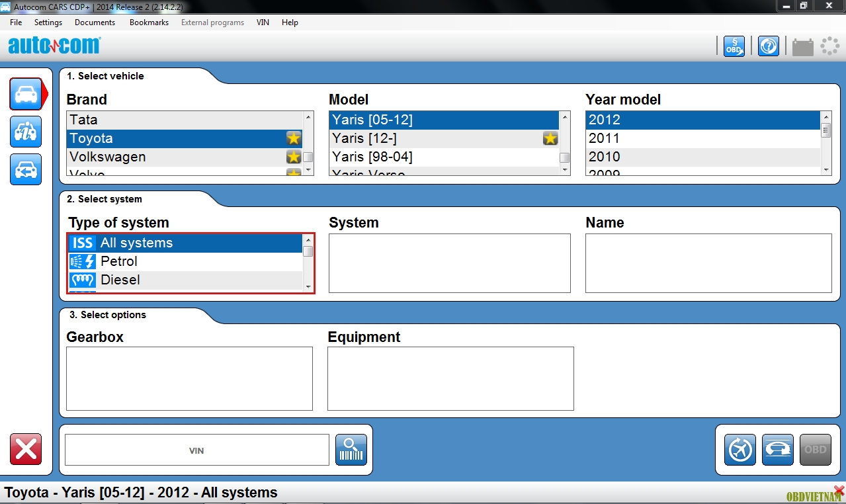The width and height of the screenshot is (846, 504).
Task: Click the status bar vehicle summary text
Action: [x=141, y=493]
